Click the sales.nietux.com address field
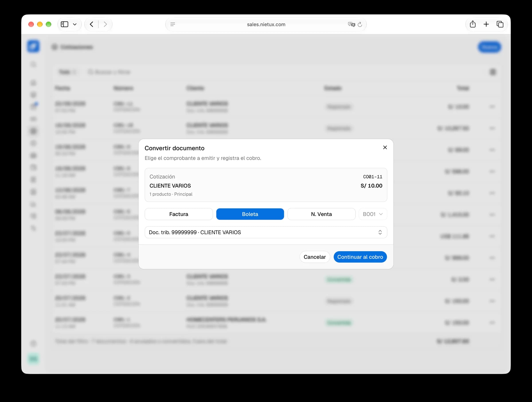This screenshot has height=402, width=532. tap(266, 24)
